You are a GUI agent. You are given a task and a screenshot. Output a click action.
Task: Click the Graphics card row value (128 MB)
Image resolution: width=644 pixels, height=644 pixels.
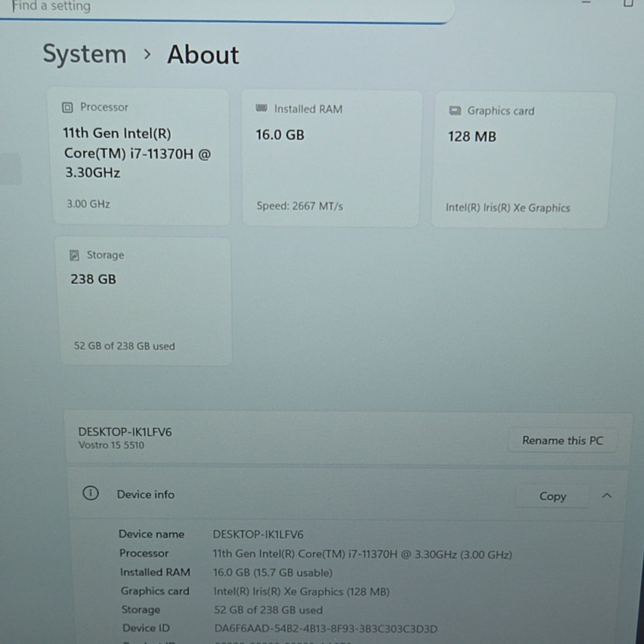click(x=302, y=591)
